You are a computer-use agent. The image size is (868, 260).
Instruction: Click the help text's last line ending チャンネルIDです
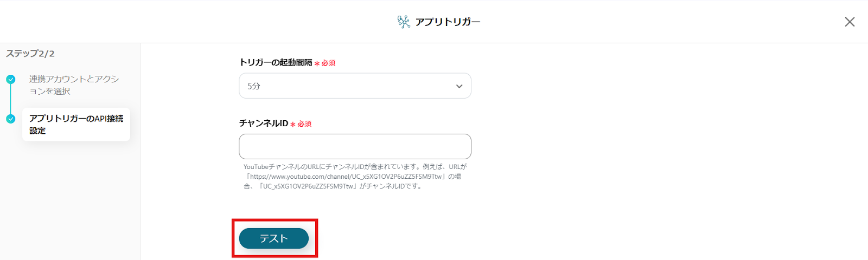pyautogui.click(x=333, y=186)
